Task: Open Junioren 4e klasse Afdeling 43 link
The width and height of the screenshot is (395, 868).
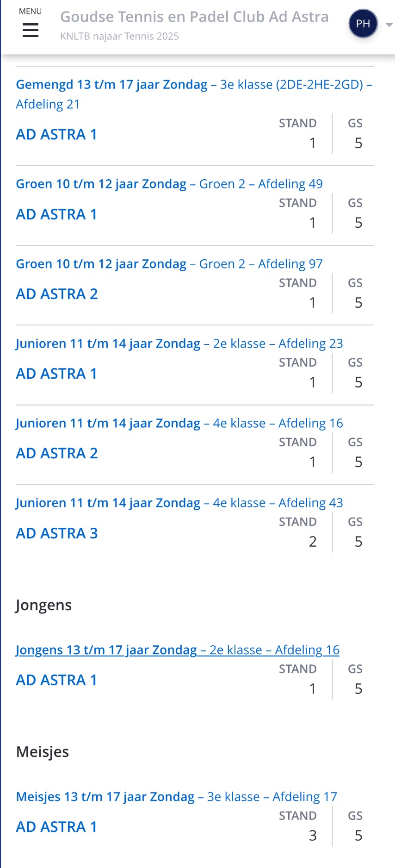Action: [x=179, y=503]
